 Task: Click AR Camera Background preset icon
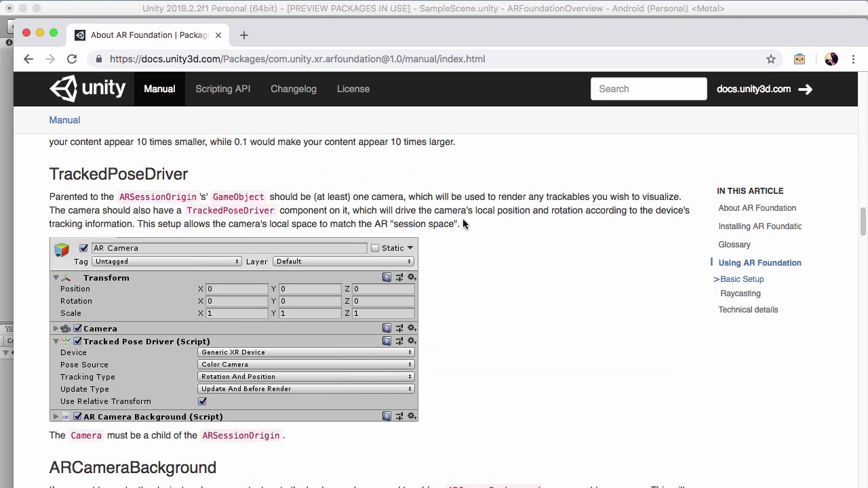pyautogui.click(x=399, y=416)
